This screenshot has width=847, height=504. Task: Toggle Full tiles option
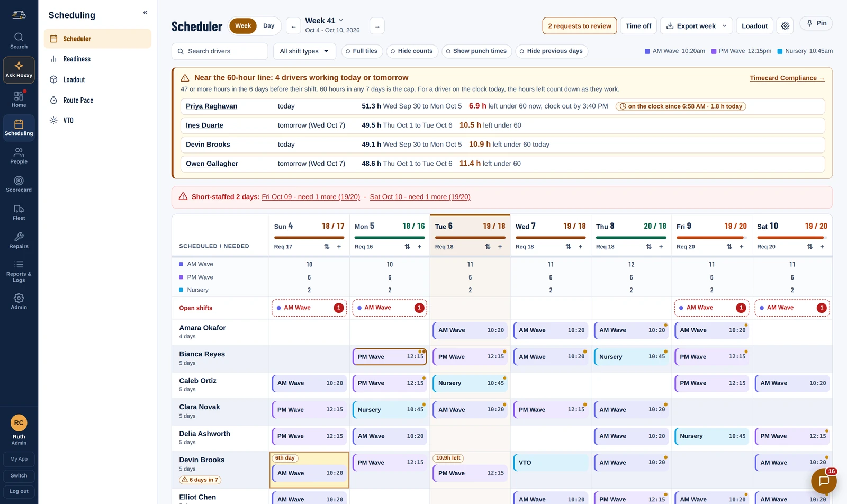[362, 51]
